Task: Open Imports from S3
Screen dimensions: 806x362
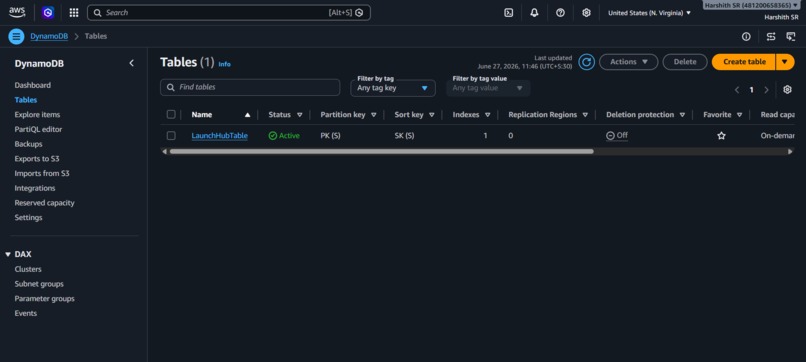Action: 42,173
